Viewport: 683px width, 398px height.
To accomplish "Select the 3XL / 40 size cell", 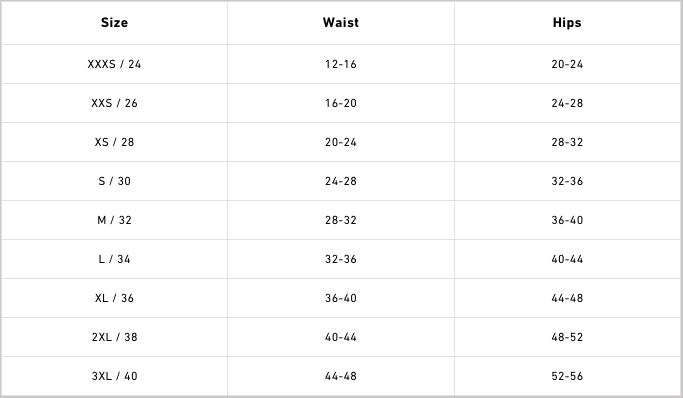I will click(x=114, y=376).
